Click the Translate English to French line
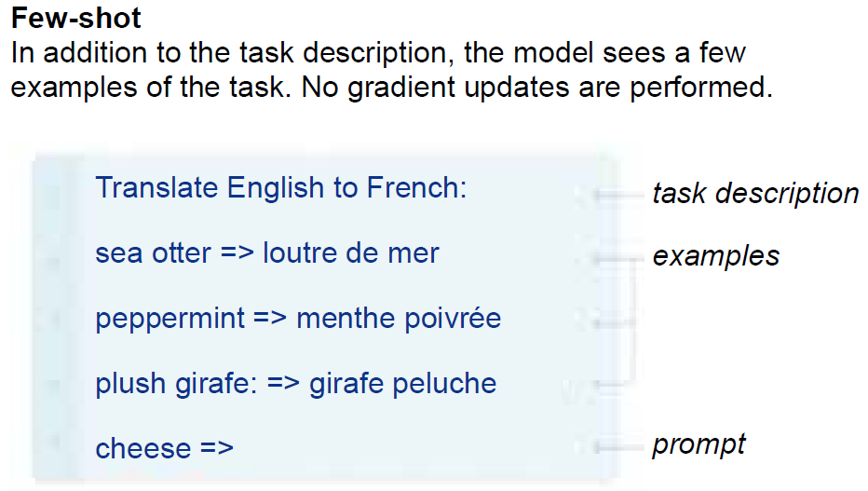This screenshot has width=868, height=491. [281, 187]
